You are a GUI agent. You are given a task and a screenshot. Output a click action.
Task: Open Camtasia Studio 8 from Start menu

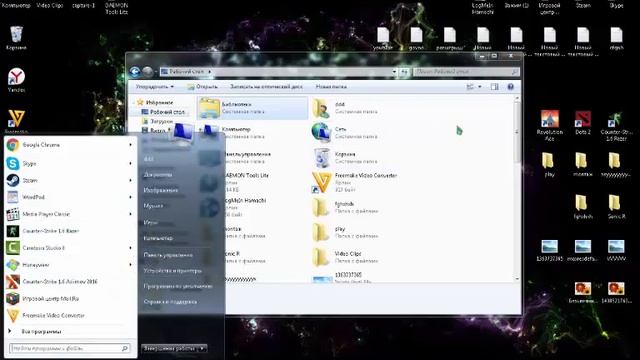[69, 248]
